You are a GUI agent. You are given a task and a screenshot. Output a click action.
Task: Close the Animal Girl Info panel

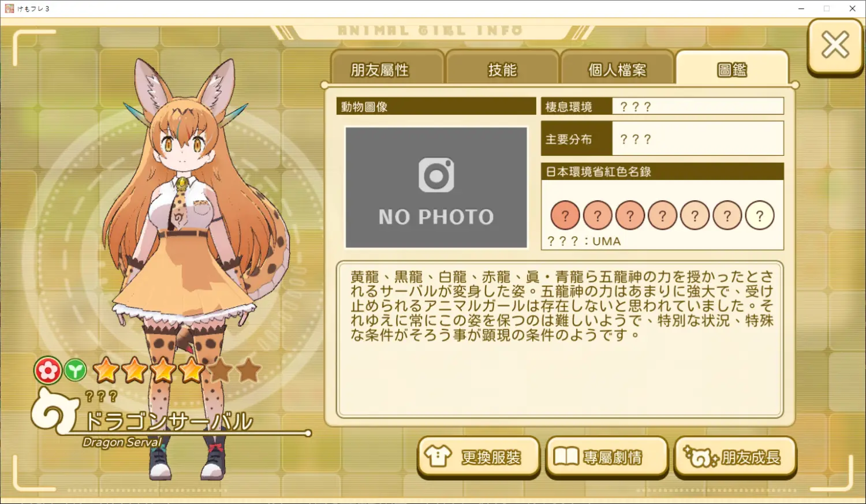835,46
